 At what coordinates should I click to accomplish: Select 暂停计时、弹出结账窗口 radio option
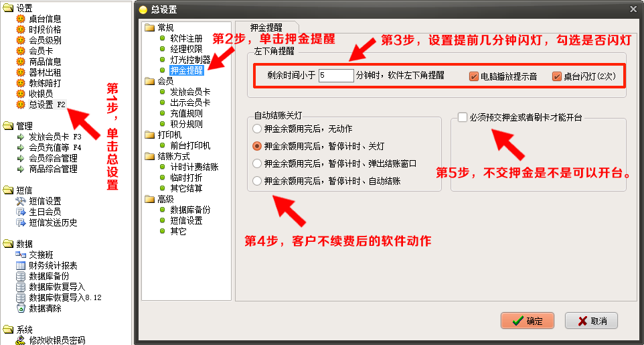(x=257, y=163)
